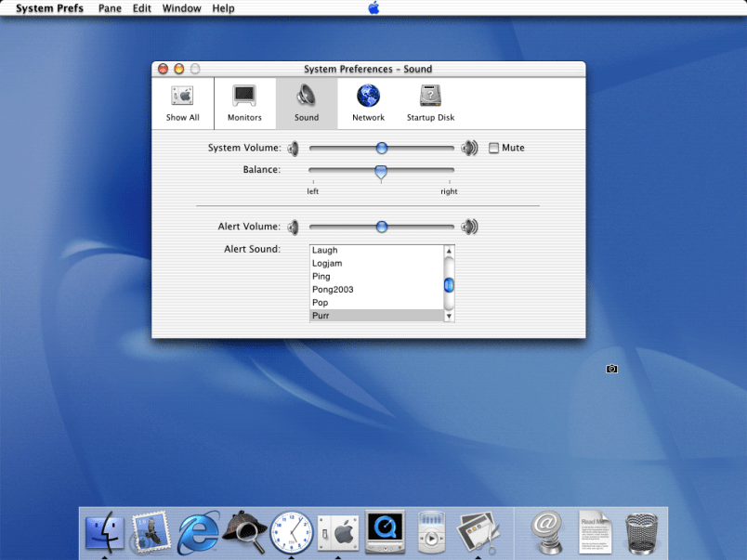The height and width of the screenshot is (560, 747).
Task: Click Show All preferences icon
Action: (x=182, y=101)
